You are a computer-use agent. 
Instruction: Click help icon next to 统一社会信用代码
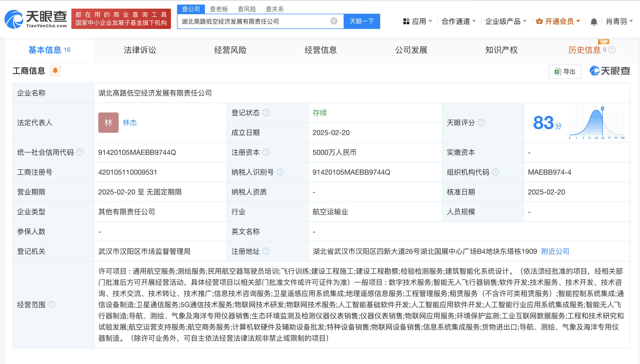(x=80, y=152)
